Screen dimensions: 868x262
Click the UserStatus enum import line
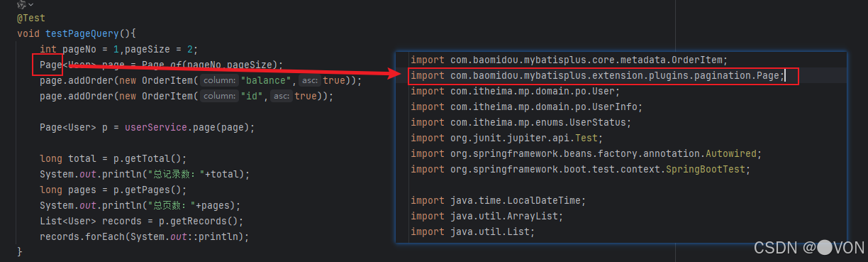click(x=521, y=123)
